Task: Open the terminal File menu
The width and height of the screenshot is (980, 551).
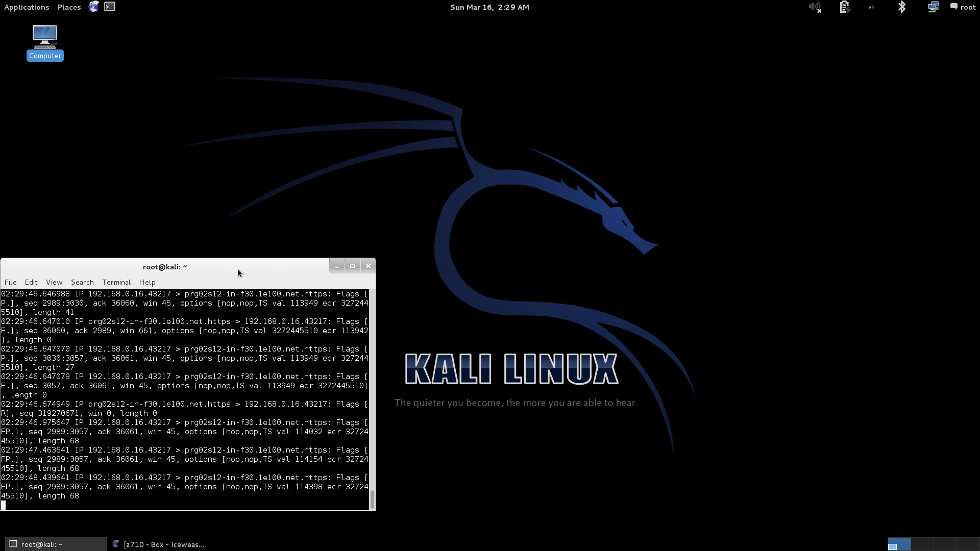Action: pos(10,282)
